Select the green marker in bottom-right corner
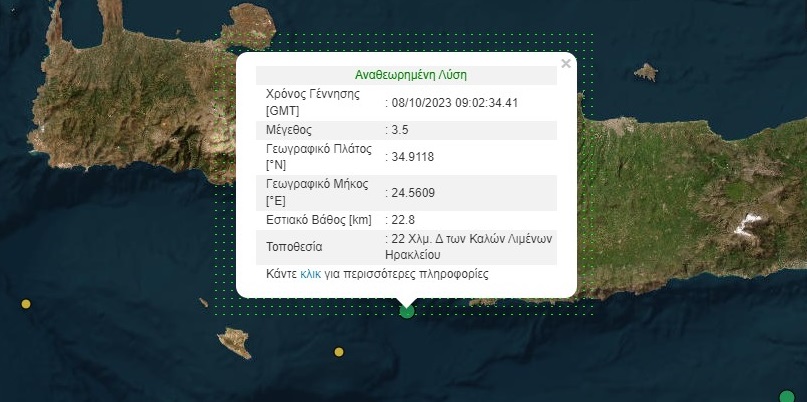Screen dimensions: 807x402 point(787,396)
